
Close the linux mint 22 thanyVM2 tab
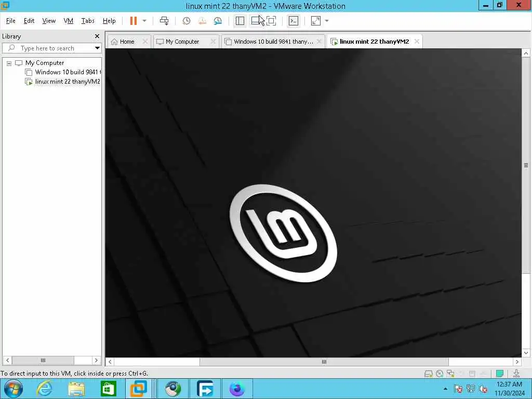[417, 42]
